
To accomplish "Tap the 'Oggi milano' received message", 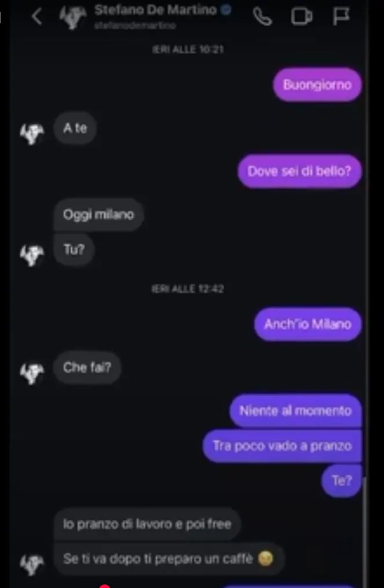I will pos(98,215).
